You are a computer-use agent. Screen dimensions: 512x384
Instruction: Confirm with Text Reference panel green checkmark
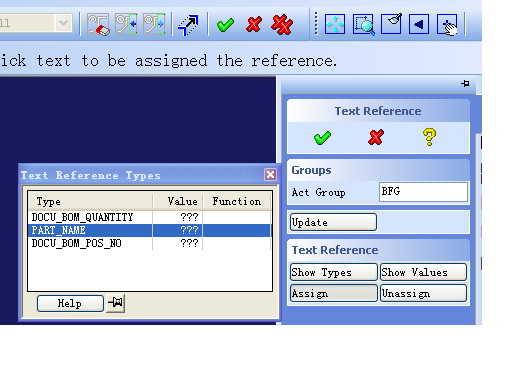click(x=322, y=137)
